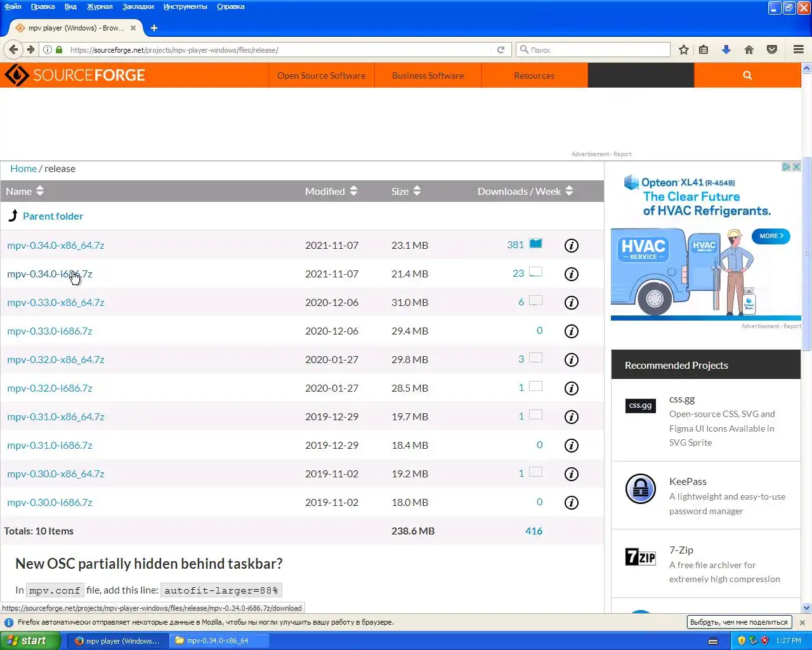Open the Справка menu
Screen dimensions: 812x650
230,6
